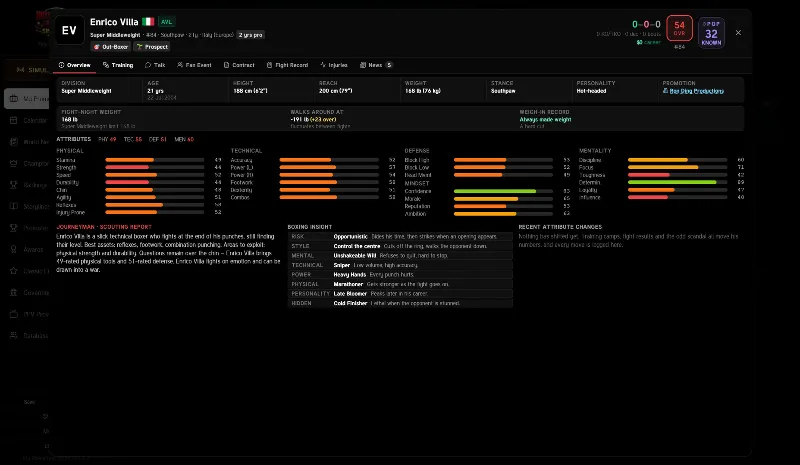Click the DEF 51 attribute summary
Viewport: 800px width, 465px height.
(x=158, y=139)
